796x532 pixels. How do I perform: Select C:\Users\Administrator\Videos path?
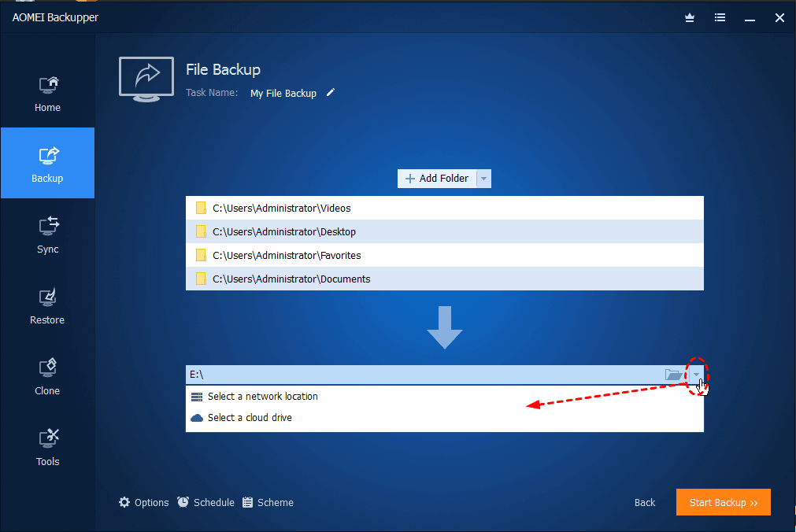point(282,208)
